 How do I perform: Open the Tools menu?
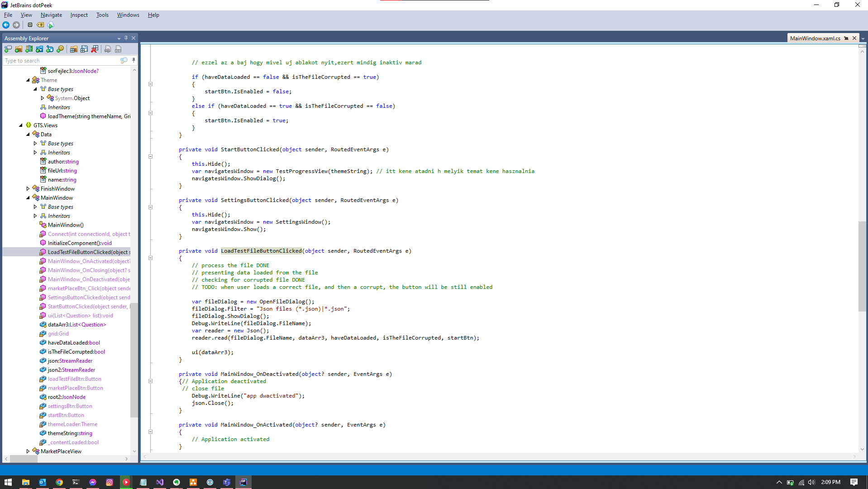click(102, 15)
